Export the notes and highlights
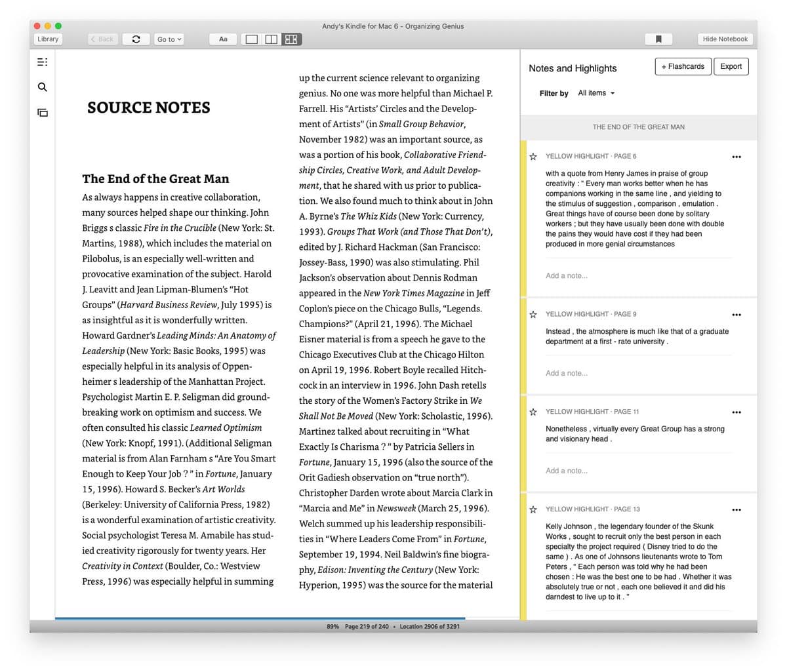Viewport: 787px width, 672px height. tap(731, 66)
